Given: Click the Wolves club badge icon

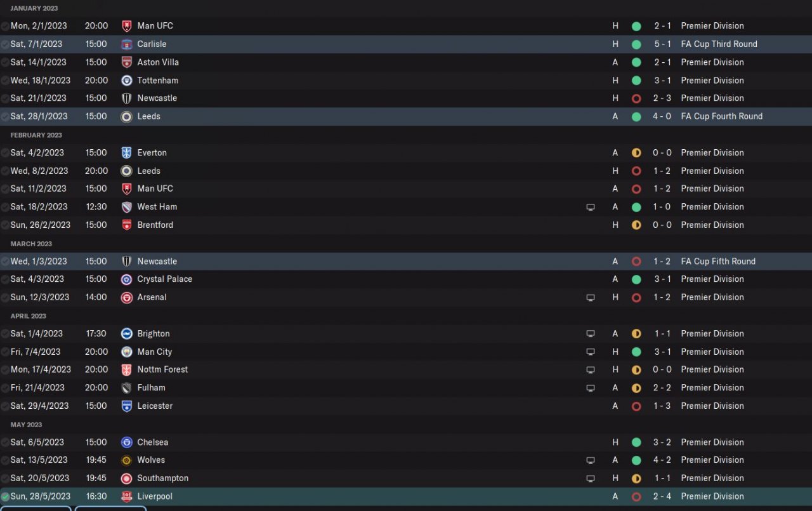Looking at the screenshot, I should pos(126,460).
